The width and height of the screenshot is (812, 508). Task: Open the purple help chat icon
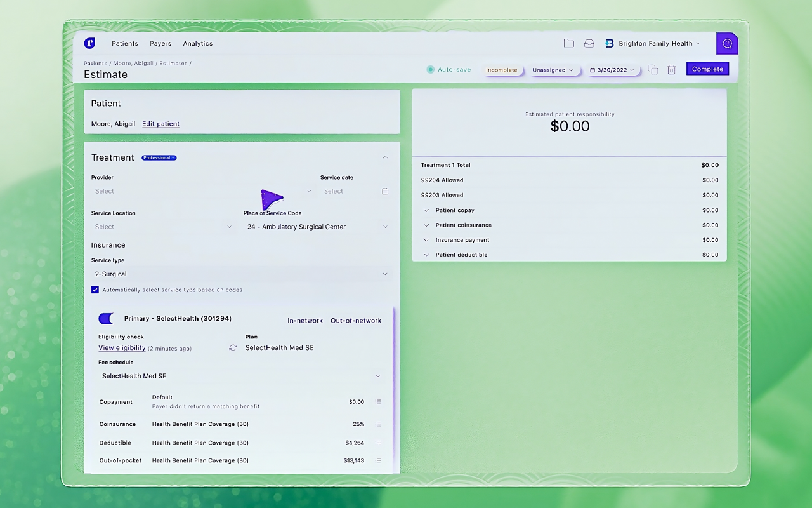point(727,44)
